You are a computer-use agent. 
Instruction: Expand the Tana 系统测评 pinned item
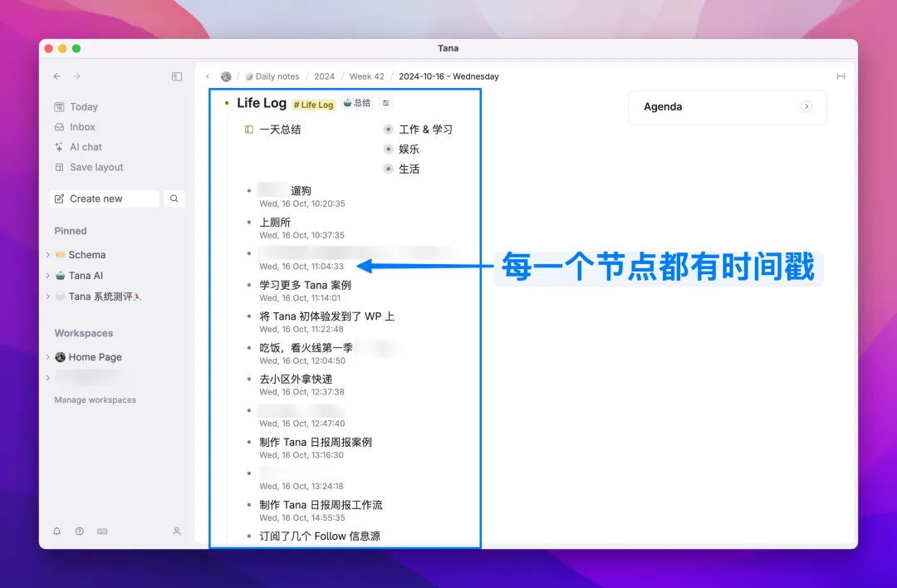tap(47, 296)
